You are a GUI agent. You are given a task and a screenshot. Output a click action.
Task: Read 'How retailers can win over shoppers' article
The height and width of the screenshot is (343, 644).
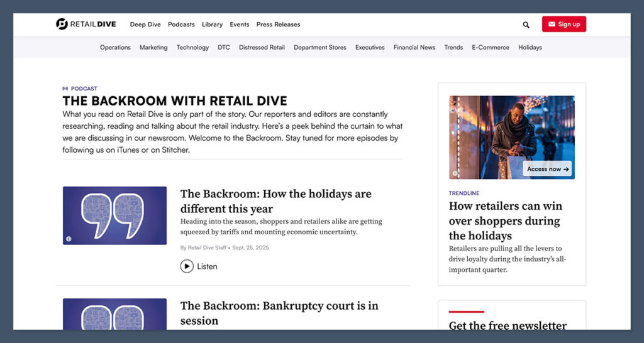[505, 220]
